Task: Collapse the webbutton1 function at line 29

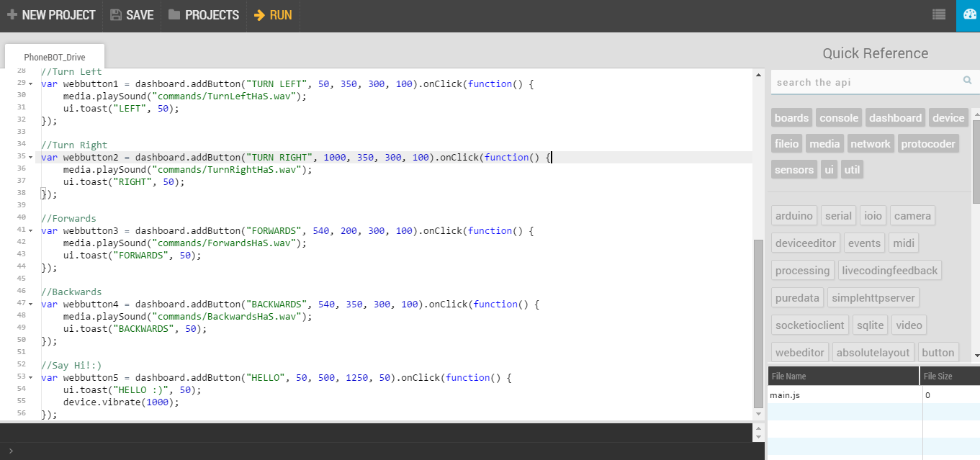Action: coord(30,84)
